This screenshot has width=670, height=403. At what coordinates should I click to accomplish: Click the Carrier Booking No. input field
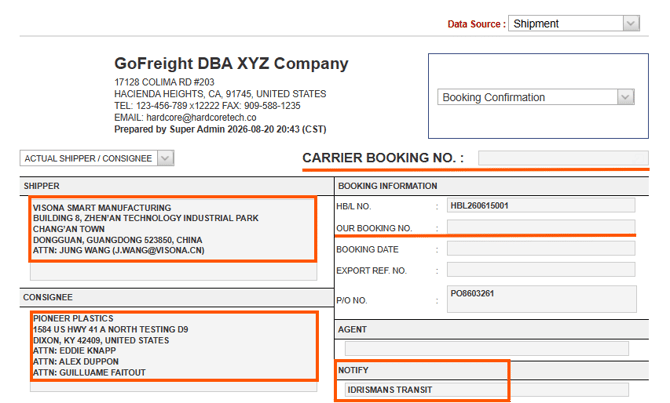563,158
